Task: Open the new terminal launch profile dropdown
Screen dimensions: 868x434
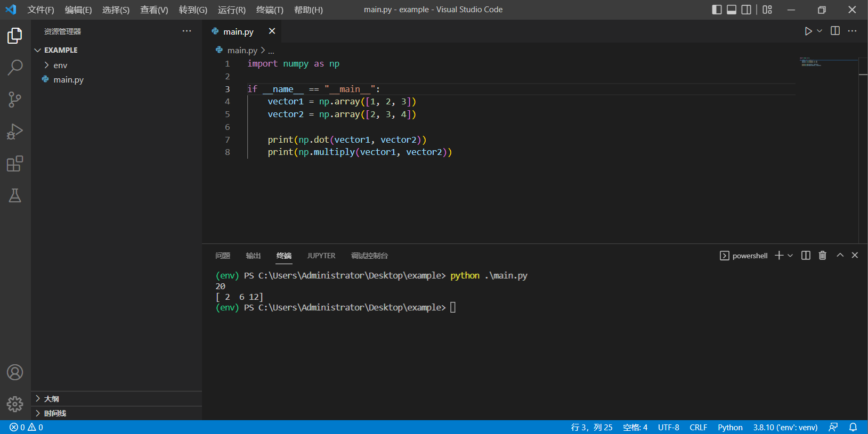Action: pos(790,256)
